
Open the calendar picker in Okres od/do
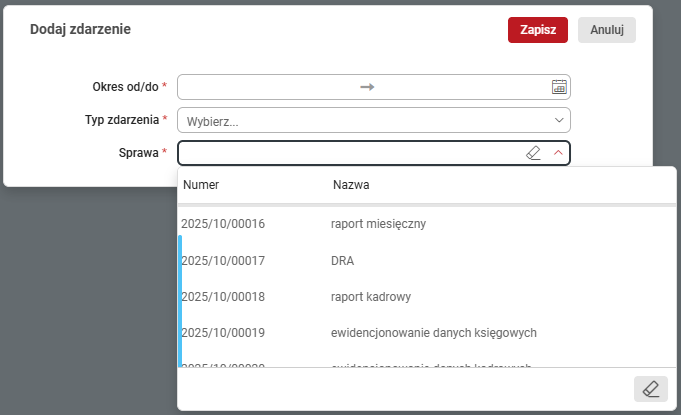click(x=559, y=87)
